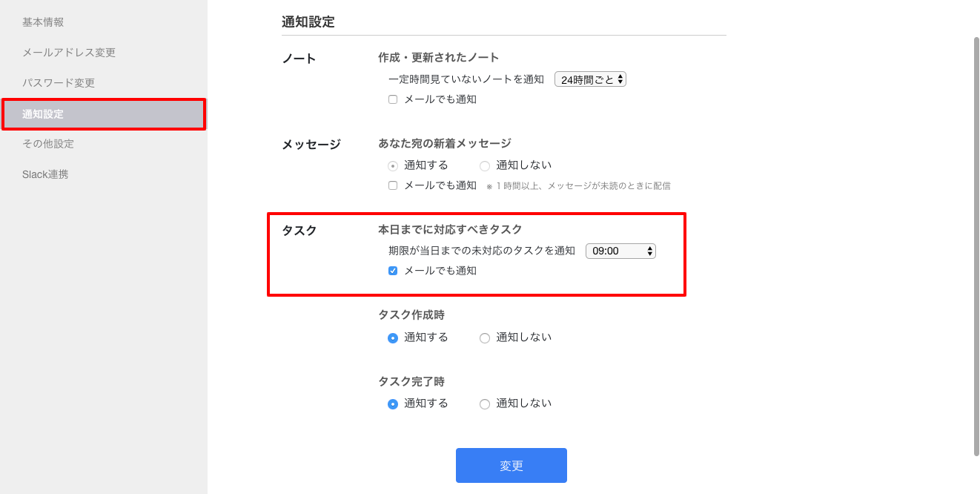Open the task notification time dropdown showing 09:00
This screenshot has width=980, height=494.
[617, 251]
